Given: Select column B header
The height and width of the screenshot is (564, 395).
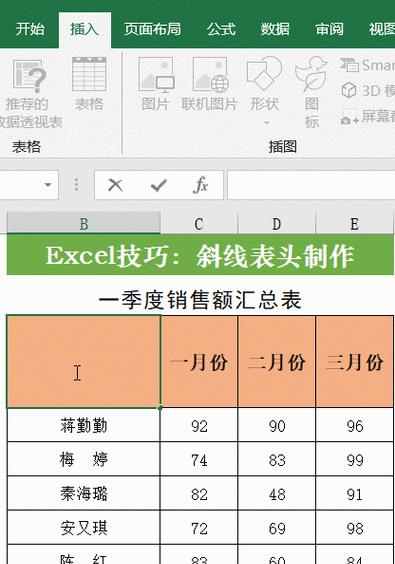Looking at the screenshot, I should point(83,223).
